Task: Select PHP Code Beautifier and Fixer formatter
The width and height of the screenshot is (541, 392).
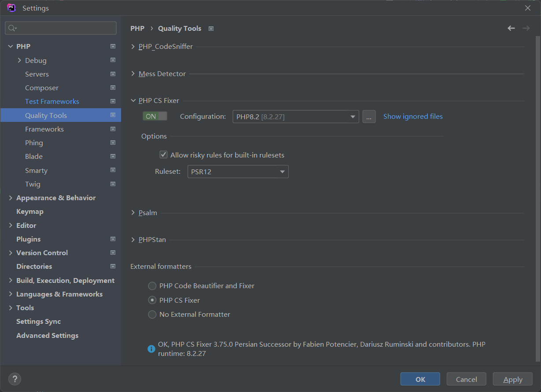Action: (x=152, y=286)
